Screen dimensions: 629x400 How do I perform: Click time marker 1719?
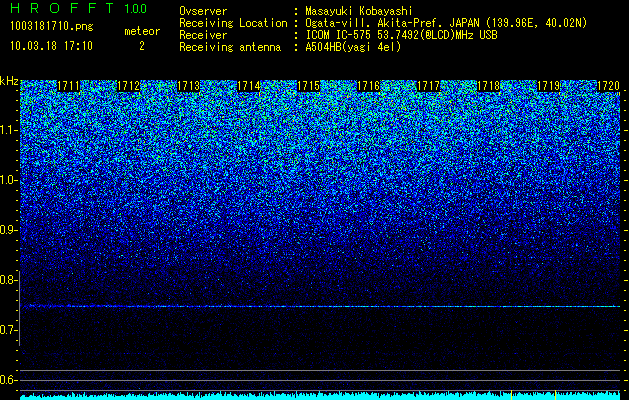click(548, 86)
